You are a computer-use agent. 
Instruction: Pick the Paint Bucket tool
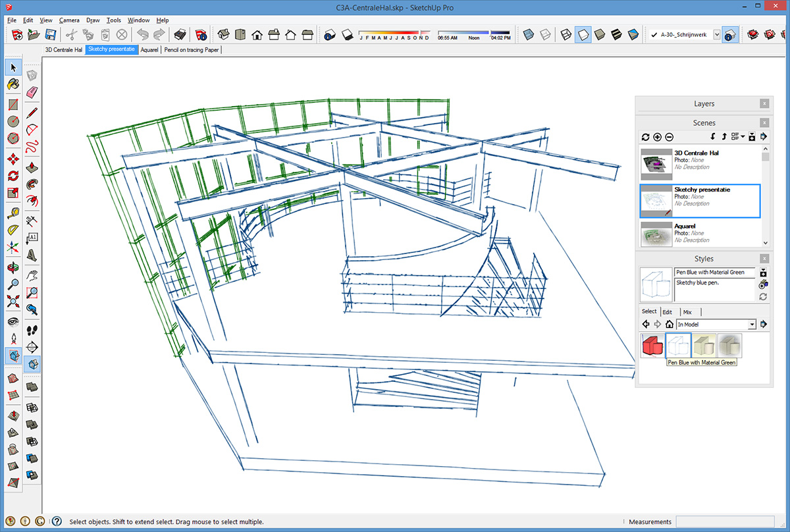point(13,84)
